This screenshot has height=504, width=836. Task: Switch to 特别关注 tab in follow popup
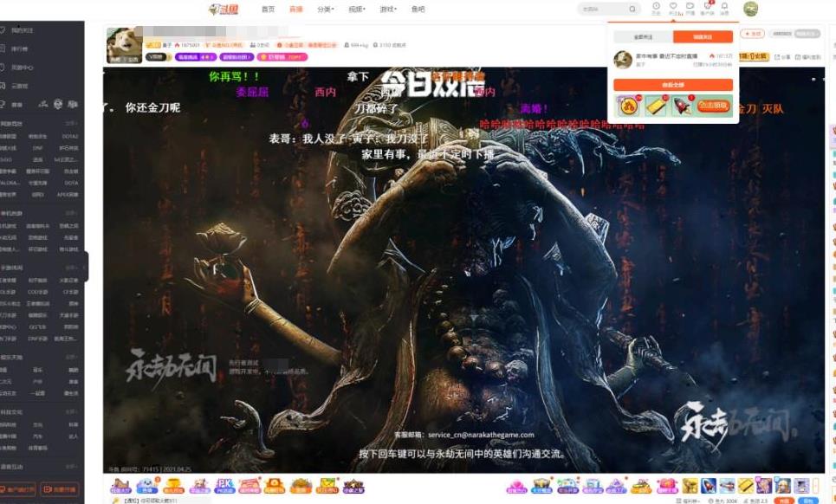(703, 36)
